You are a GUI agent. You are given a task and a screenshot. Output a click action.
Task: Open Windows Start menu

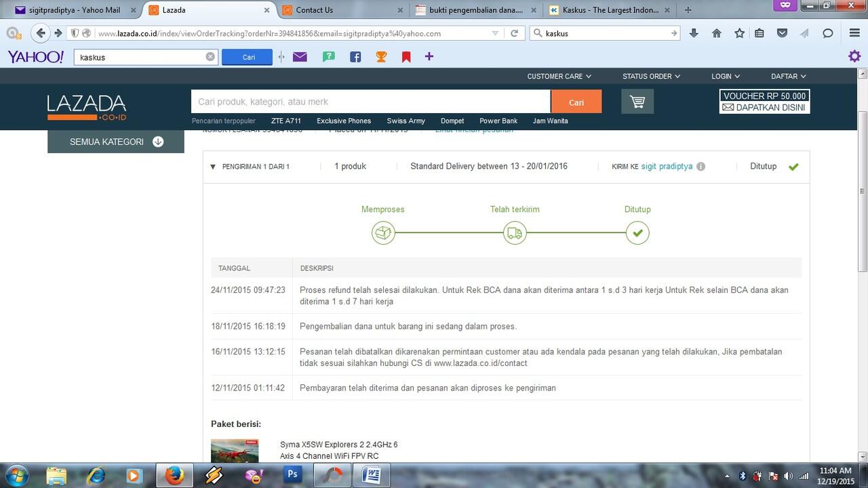[x=16, y=474]
